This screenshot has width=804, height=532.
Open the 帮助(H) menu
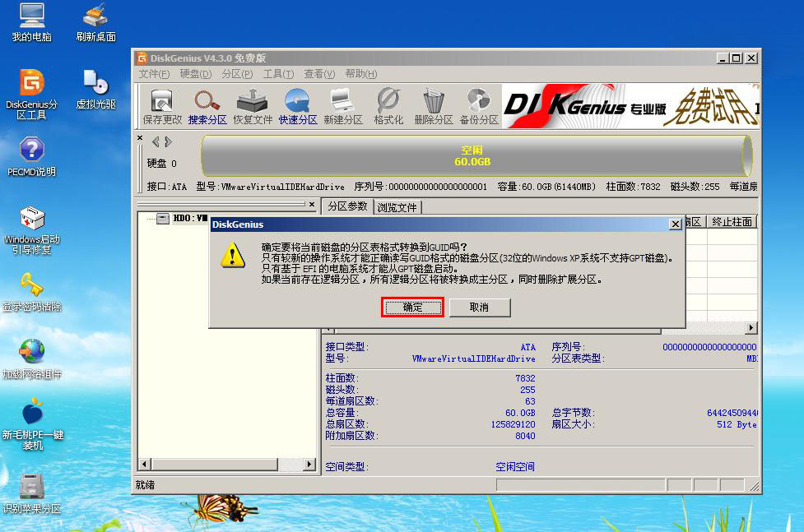pos(361,74)
